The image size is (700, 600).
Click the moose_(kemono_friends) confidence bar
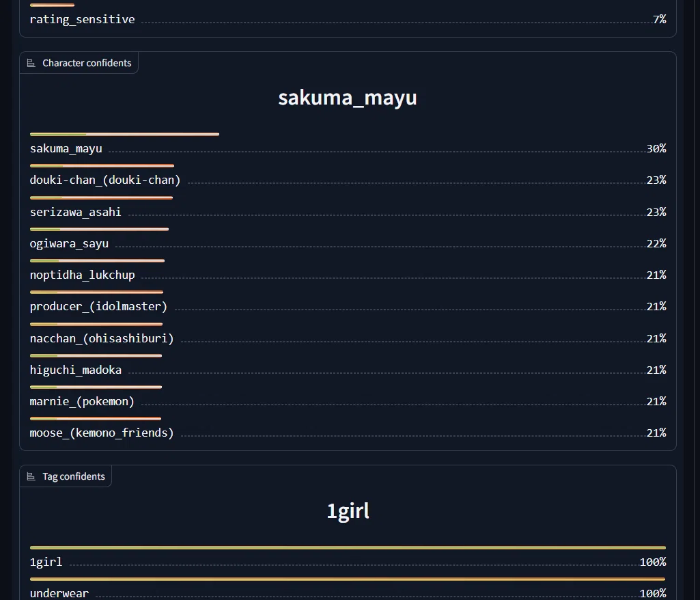tap(96, 419)
